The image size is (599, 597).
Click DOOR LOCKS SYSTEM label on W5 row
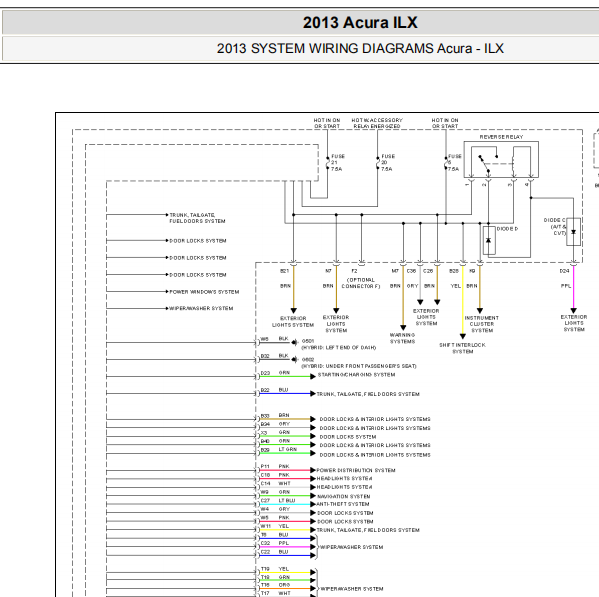[x=345, y=521]
